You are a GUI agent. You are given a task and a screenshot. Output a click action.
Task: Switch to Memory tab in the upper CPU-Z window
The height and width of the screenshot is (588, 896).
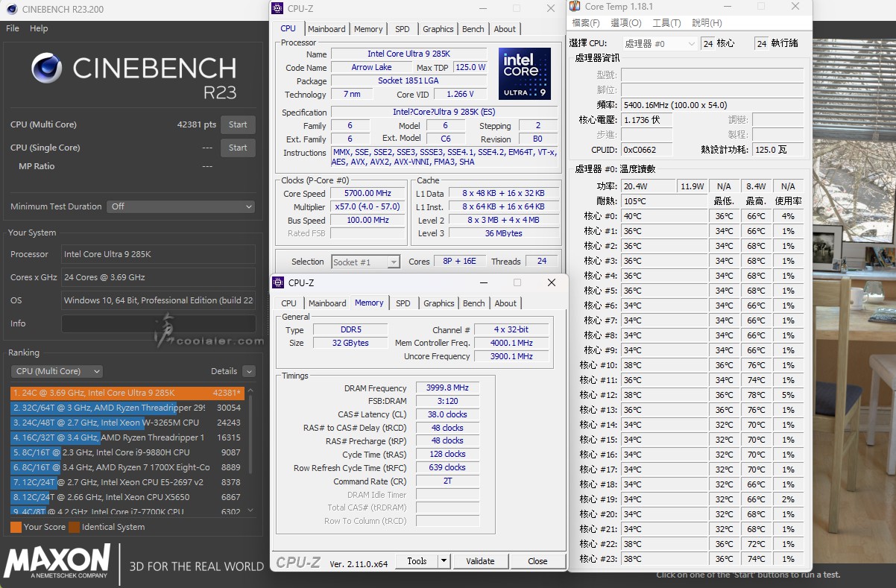(368, 29)
